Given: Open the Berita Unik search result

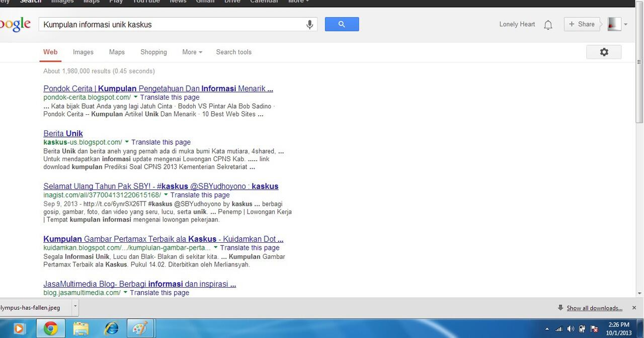Looking at the screenshot, I should [63, 133].
